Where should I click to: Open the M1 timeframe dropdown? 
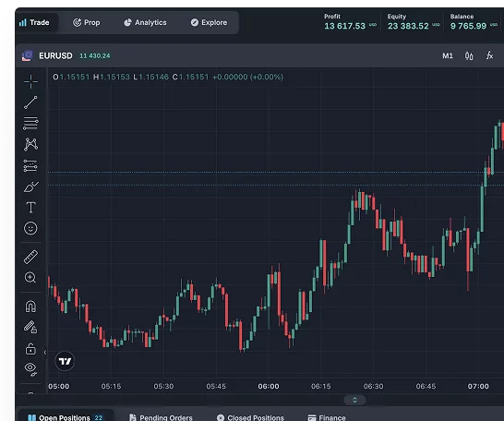pyautogui.click(x=448, y=56)
